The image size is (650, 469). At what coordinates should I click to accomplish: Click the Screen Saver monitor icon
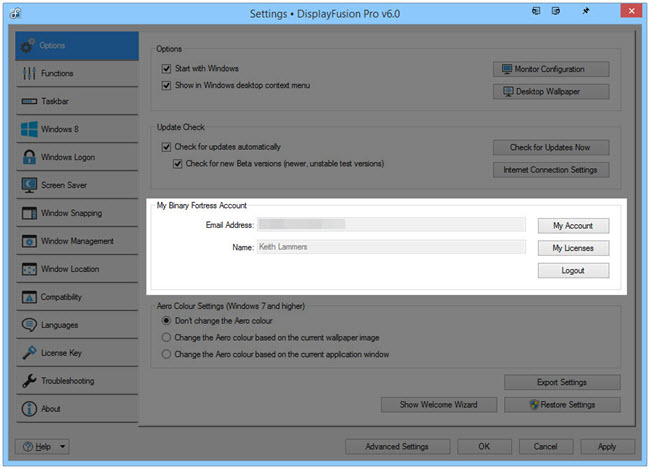(x=29, y=185)
